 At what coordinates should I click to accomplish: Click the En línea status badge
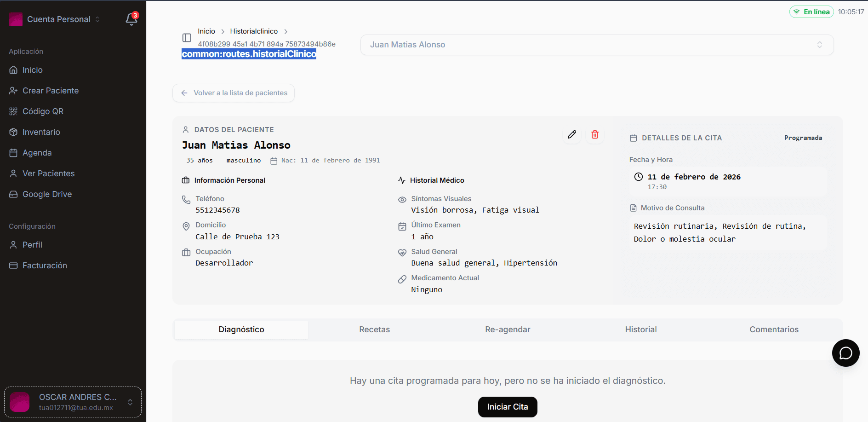click(x=811, y=12)
